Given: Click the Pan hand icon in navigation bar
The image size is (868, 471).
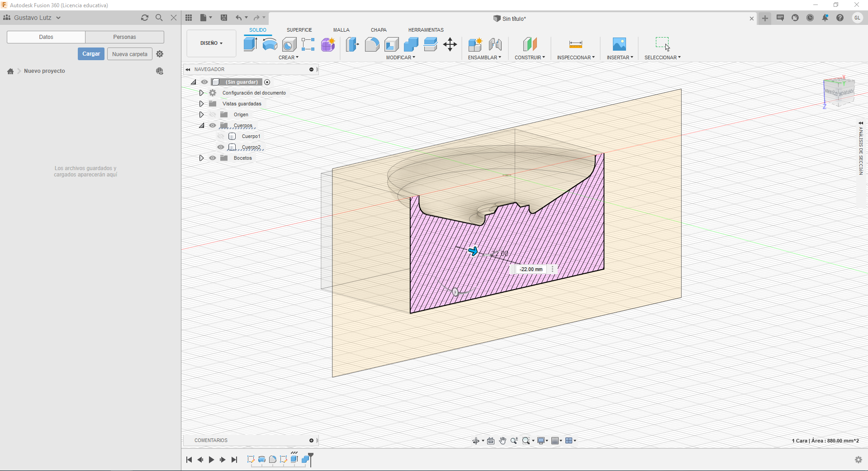Looking at the screenshot, I should [x=503, y=441].
